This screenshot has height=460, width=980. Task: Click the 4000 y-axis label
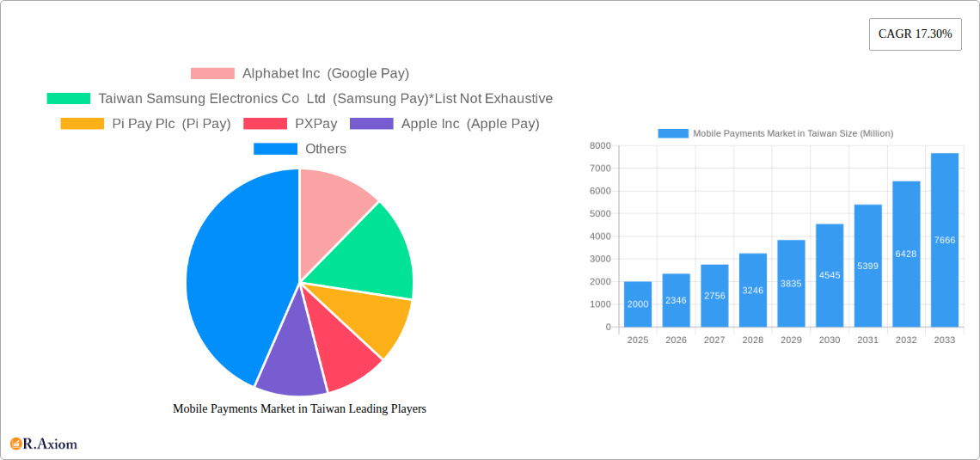point(600,236)
